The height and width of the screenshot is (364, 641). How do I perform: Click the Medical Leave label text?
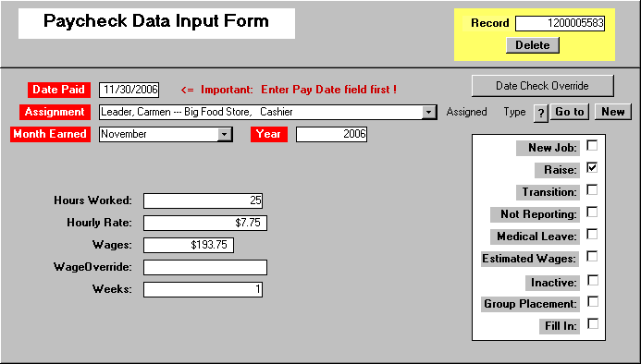[x=536, y=237]
